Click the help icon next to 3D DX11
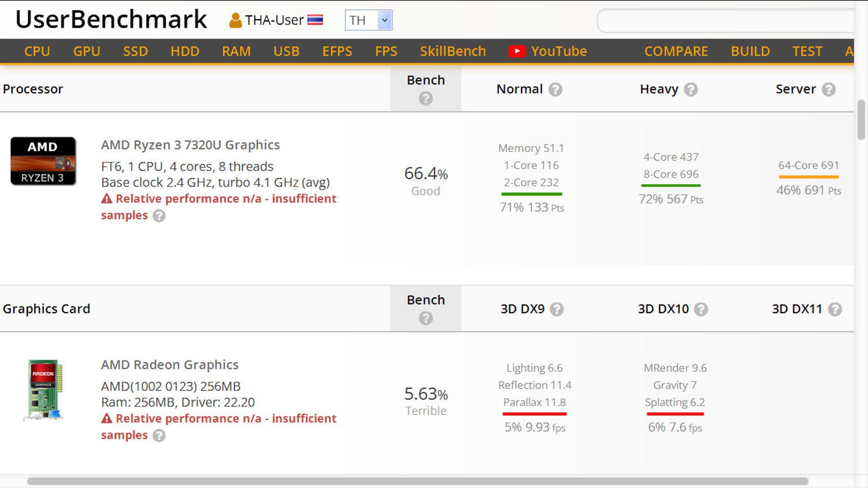The height and width of the screenshot is (488, 868). 835,309
